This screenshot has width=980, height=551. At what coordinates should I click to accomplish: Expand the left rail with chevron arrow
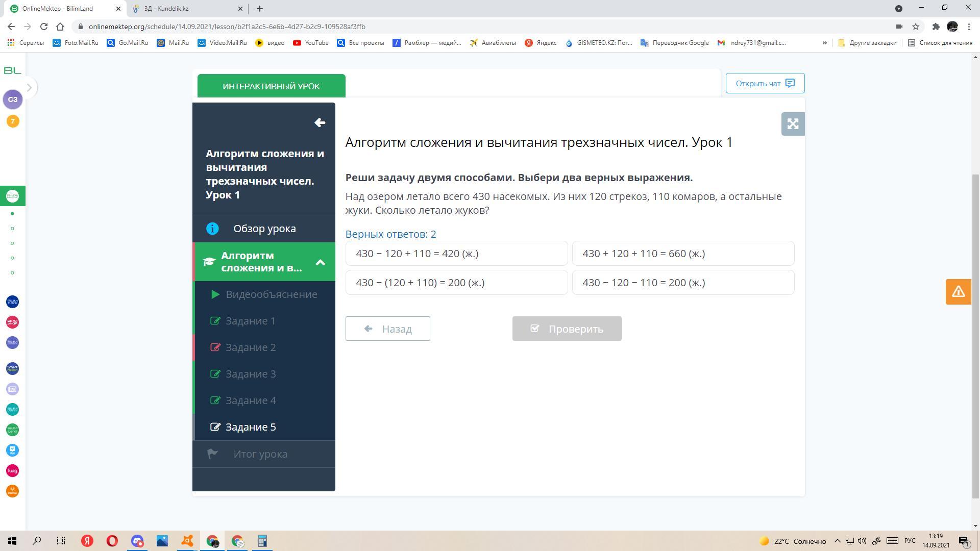coord(29,88)
